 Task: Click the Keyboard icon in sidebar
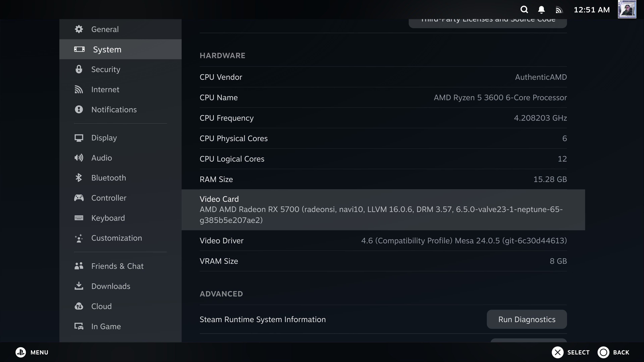(x=79, y=218)
